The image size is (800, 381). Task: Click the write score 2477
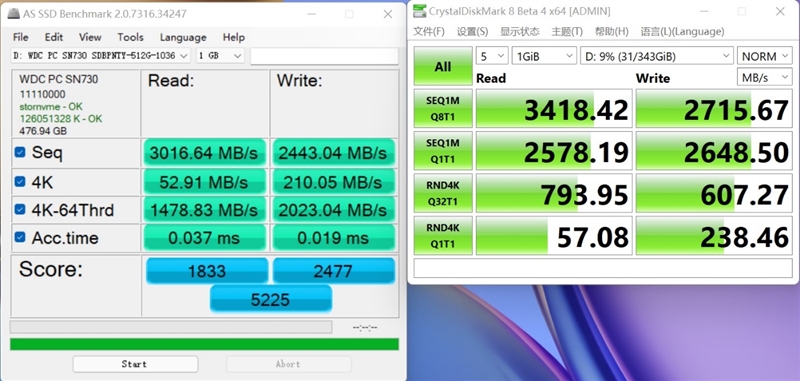click(334, 271)
